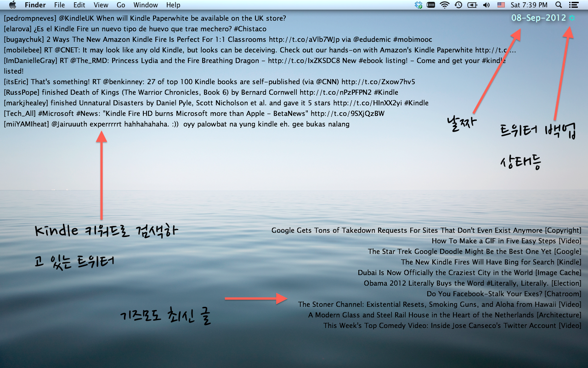This screenshot has width=588, height=368.
Task: Click the miiYAMIheat Jairuuuth tweet
Action: click(x=176, y=124)
